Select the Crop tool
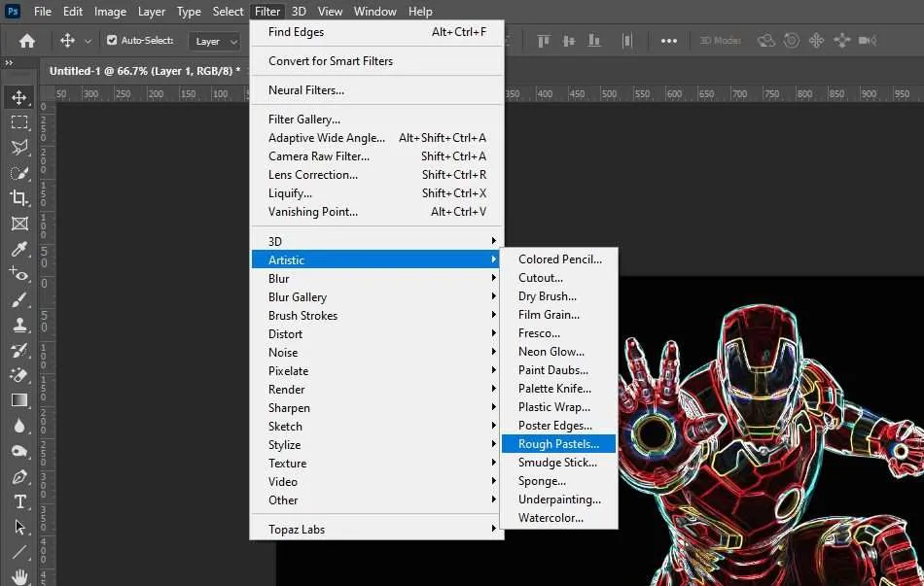 [19, 198]
